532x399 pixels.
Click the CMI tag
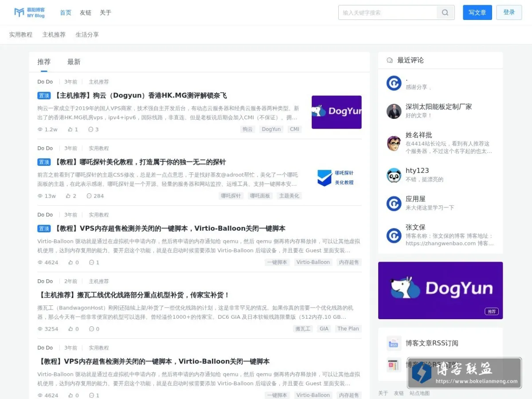point(294,129)
